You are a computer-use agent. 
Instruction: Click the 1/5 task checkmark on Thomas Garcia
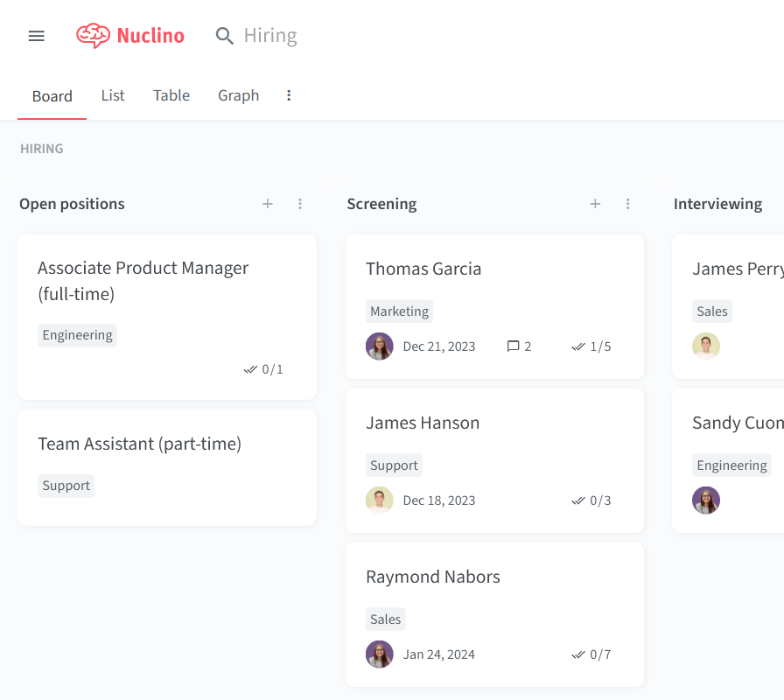[x=578, y=346]
